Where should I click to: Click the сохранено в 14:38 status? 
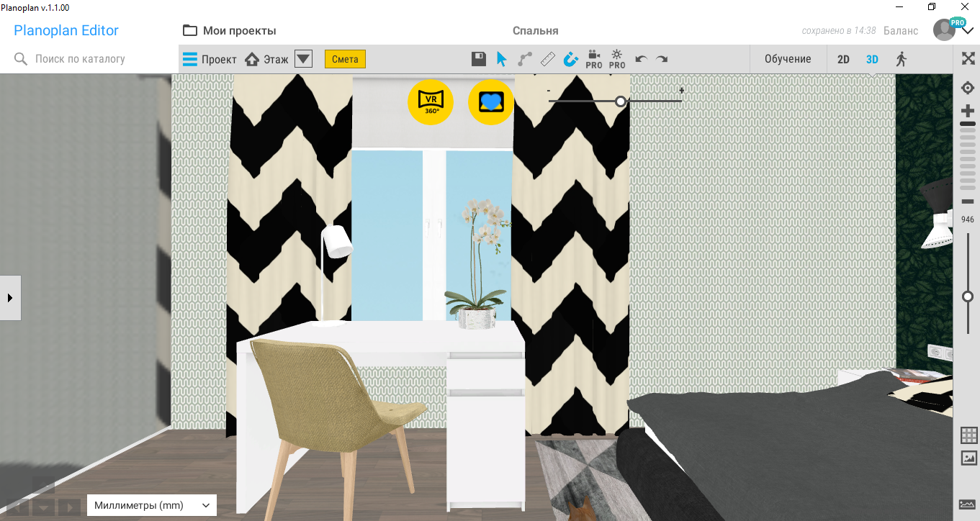click(x=839, y=31)
